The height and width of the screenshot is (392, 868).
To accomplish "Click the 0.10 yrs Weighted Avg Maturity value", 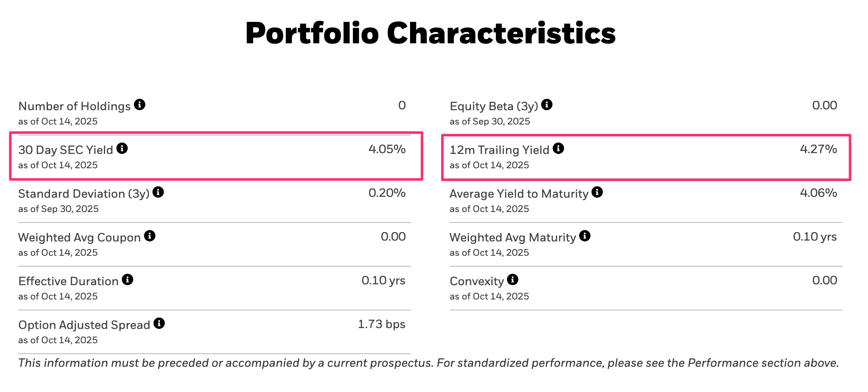I will 815,237.
